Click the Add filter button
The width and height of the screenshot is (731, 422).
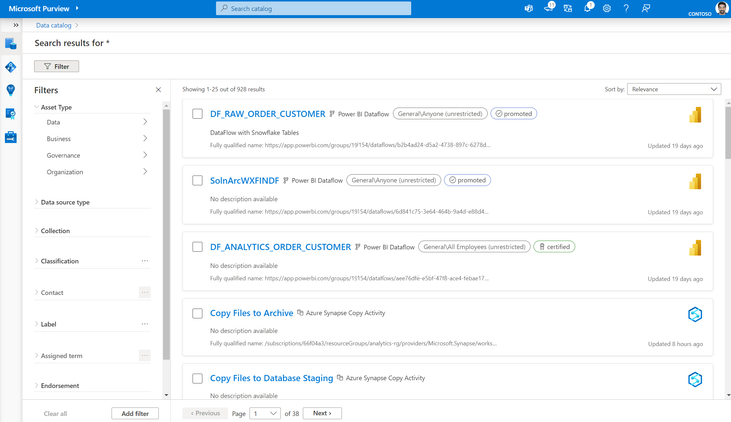(x=134, y=413)
